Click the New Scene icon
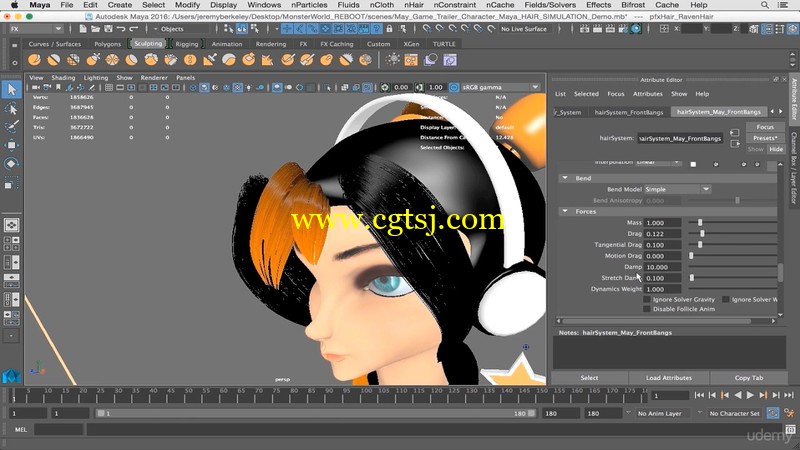 [x=83, y=29]
